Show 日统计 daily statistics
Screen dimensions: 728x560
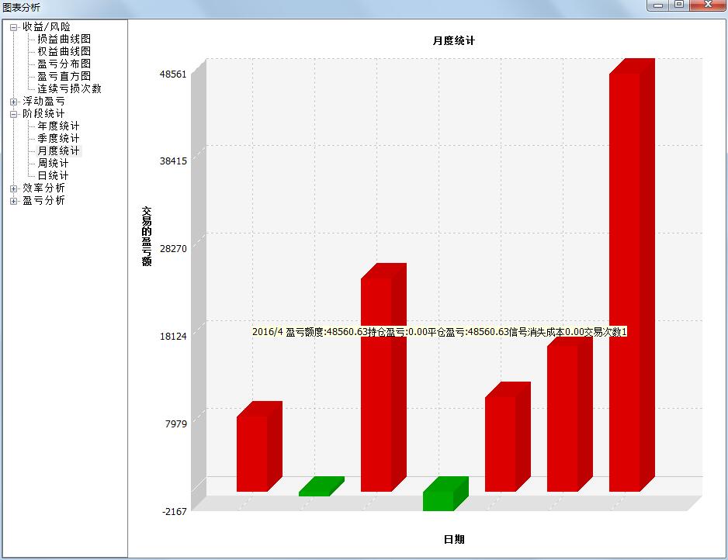click(x=53, y=176)
